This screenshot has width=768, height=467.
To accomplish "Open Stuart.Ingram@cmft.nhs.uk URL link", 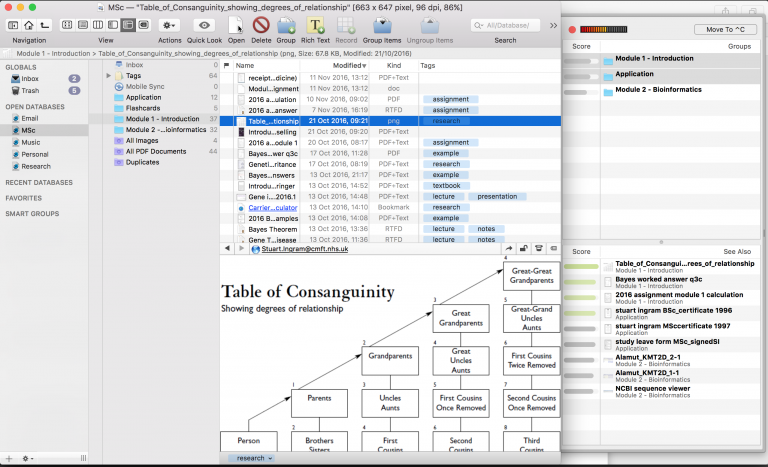I will click(x=305, y=249).
